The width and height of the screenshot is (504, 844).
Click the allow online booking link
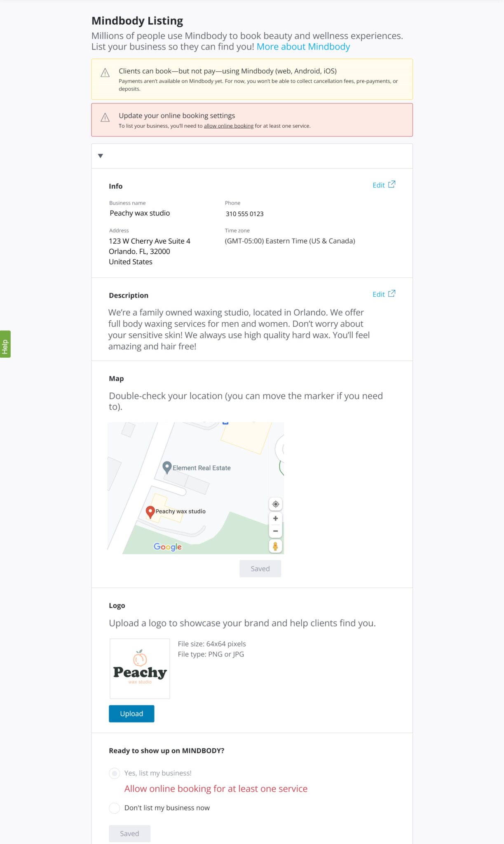[228, 126]
